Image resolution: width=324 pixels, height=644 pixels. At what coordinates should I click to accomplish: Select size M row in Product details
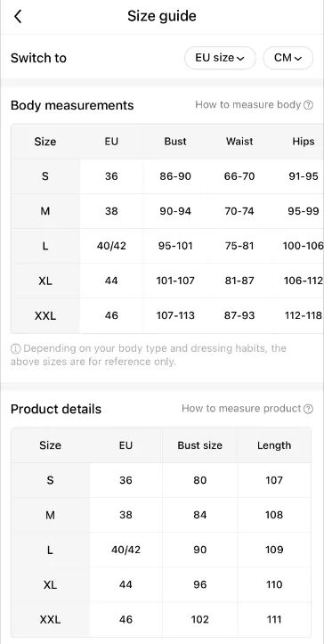161,515
